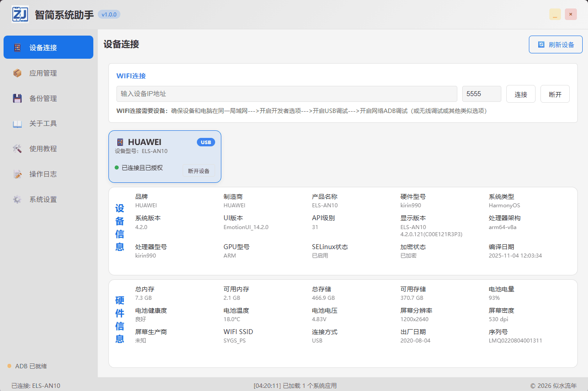
Task: Open the 设备连接 sidebar page
Action: pos(48,47)
